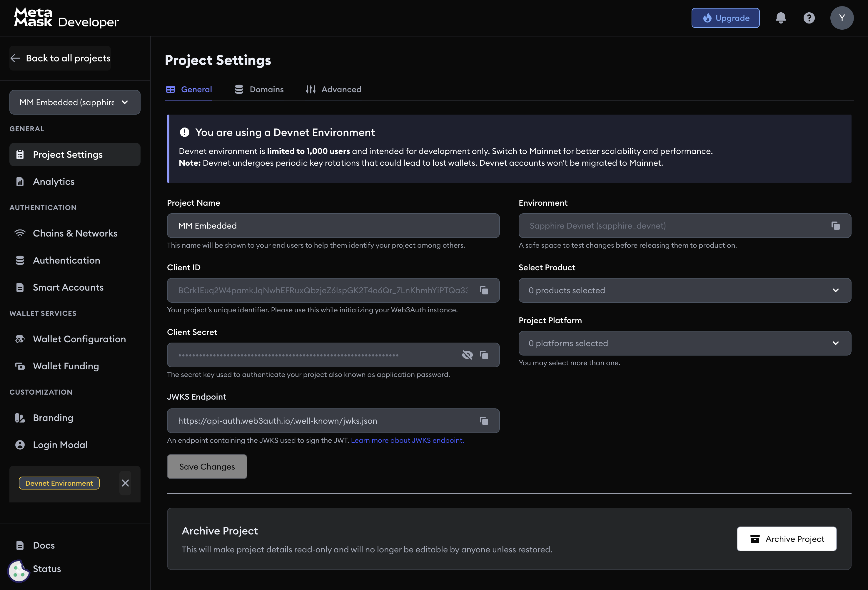Image resolution: width=868 pixels, height=590 pixels.
Task: Switch to the General tab
Action: click(x=188, y=89)
